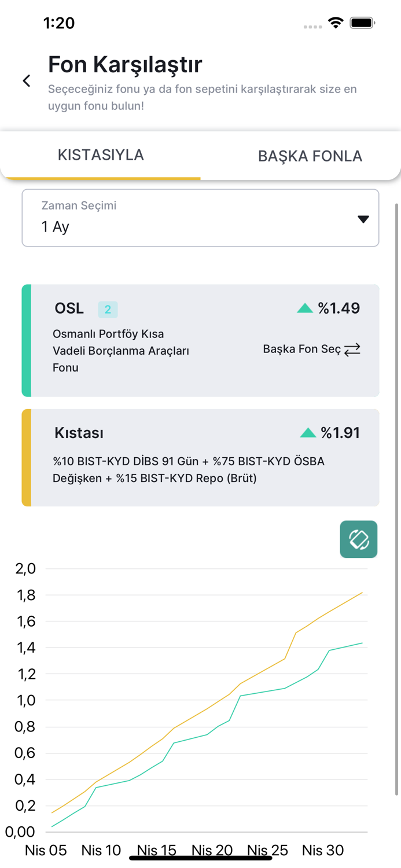
Task: Tap the Nis 20 date label
Action: pyautogui.click(x=212, y=850)
